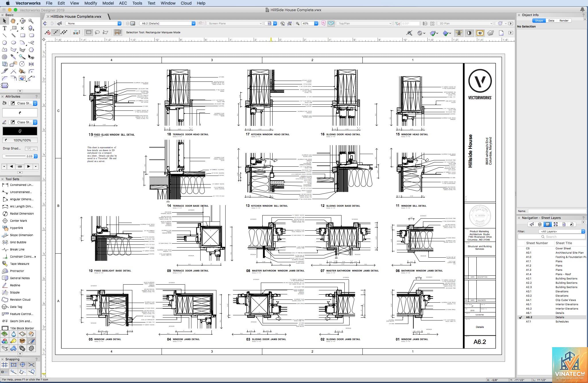
Task: Toggle Disable Interactive Scaling mode
Action: (48, 32)
